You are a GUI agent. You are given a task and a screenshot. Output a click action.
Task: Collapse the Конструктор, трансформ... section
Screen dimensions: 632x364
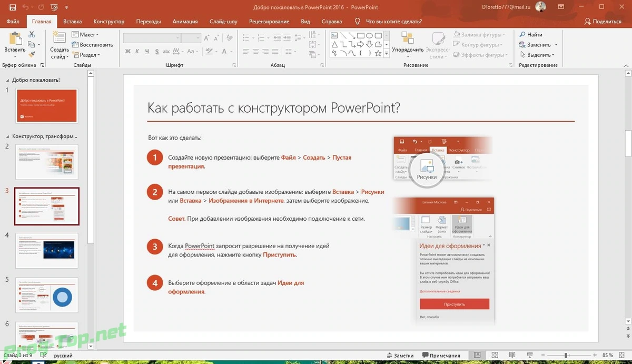pyautogui.click(x=7, y=136)
